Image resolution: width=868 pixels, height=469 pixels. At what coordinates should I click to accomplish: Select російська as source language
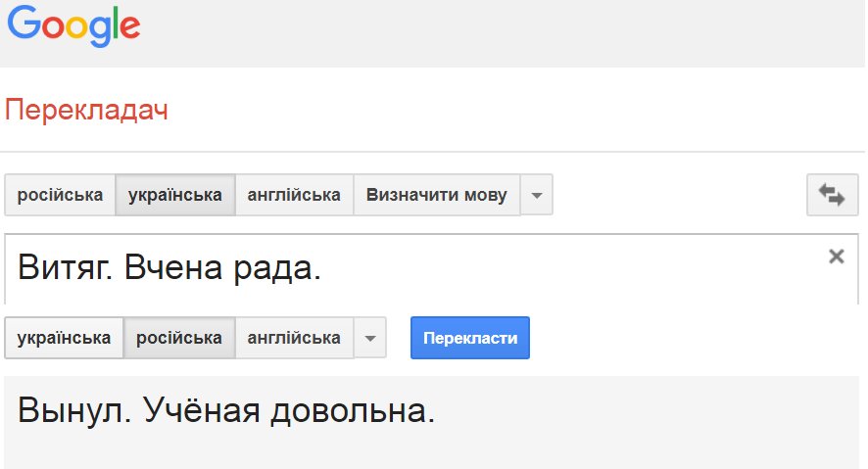point(60,195)
